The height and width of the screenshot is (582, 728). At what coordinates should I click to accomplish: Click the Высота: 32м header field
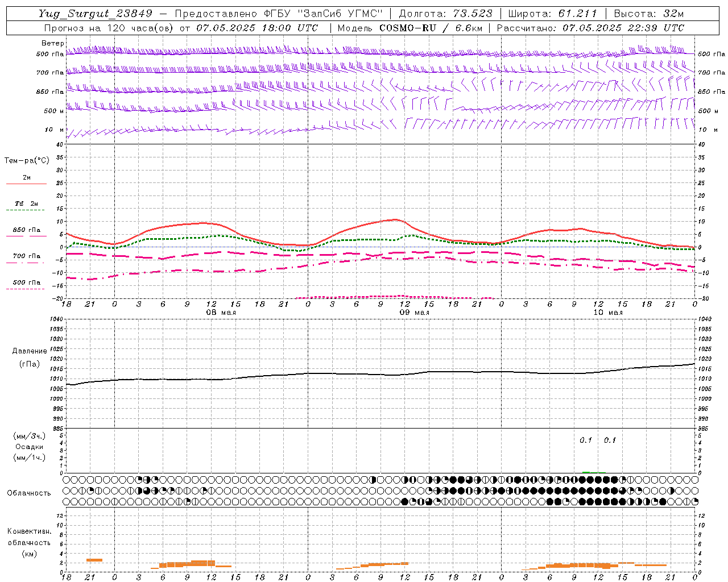[x=650, y=14]
